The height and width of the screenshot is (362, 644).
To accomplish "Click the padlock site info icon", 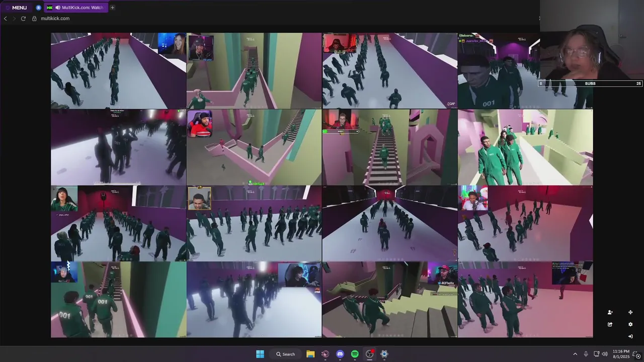I will 34,19.
